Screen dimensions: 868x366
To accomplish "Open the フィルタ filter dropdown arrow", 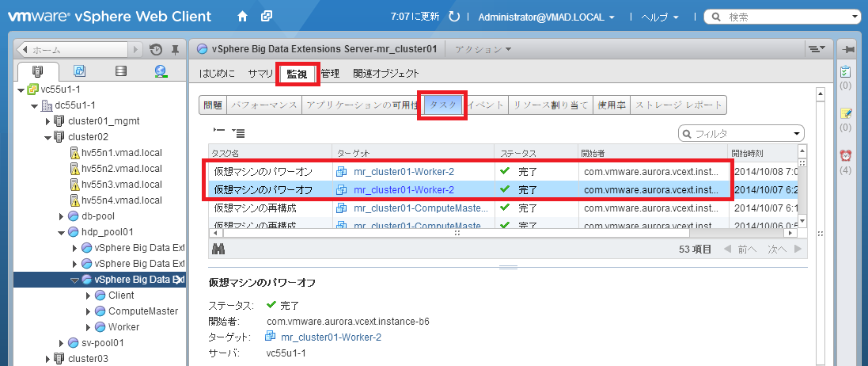I will (797, 134).
